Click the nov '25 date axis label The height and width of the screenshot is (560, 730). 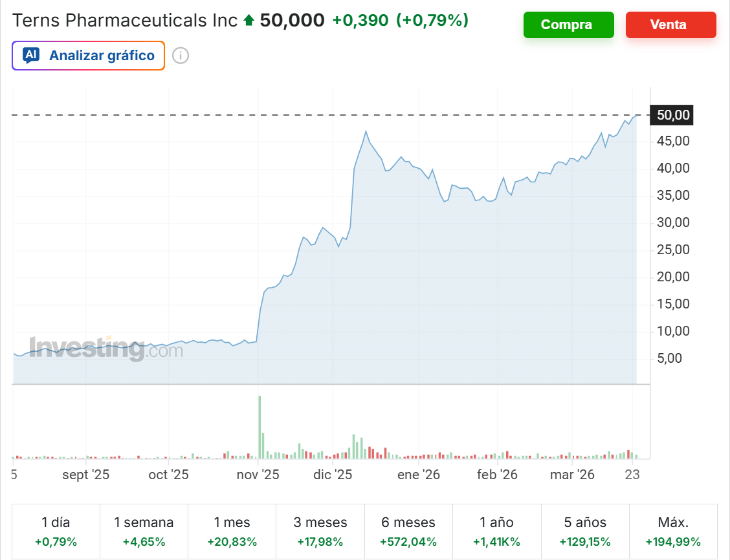point(258,475)
